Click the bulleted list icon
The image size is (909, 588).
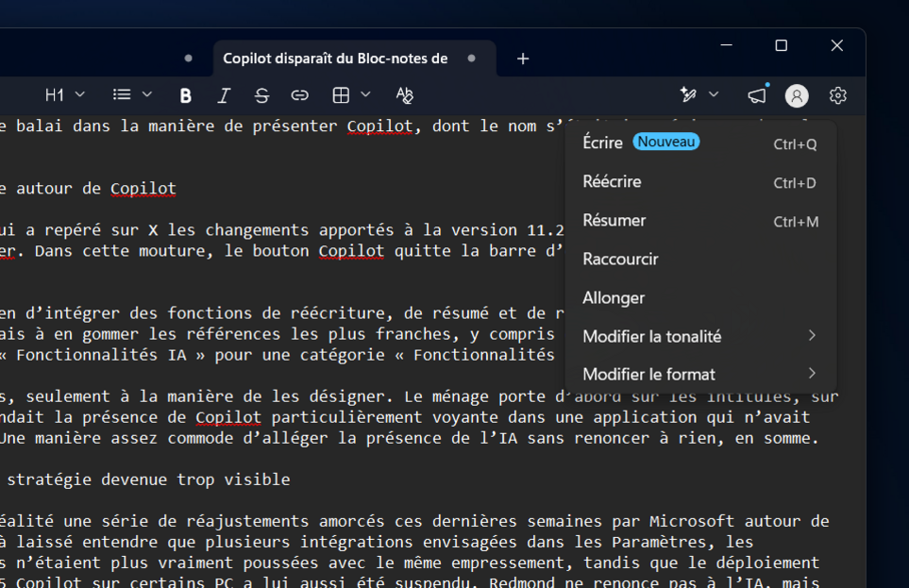[123, 94]
